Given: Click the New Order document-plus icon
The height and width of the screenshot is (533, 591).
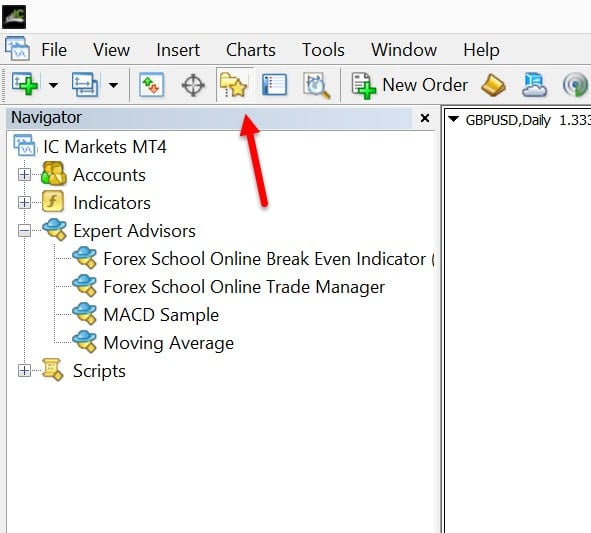Looking at the screenshot, I should tap(363, 86).
